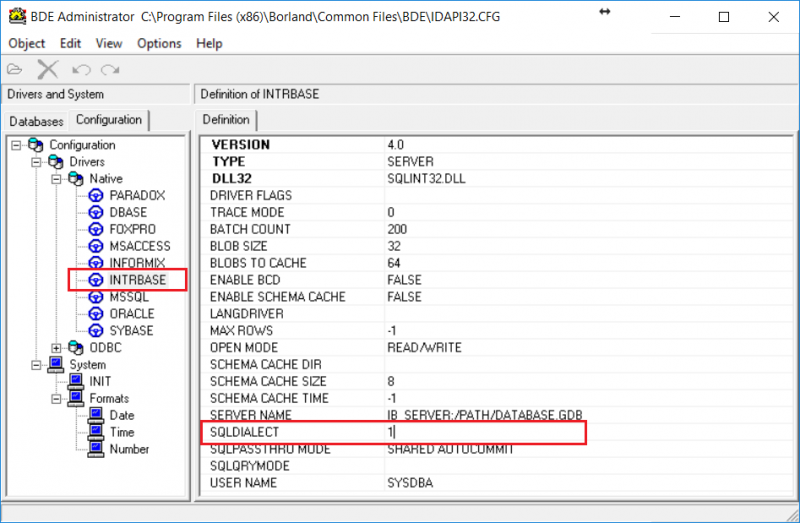Image resolution: width=800 pixels, height=523 pixels.
Task: Collapse the Native drivers node
Action: [56, 179]
